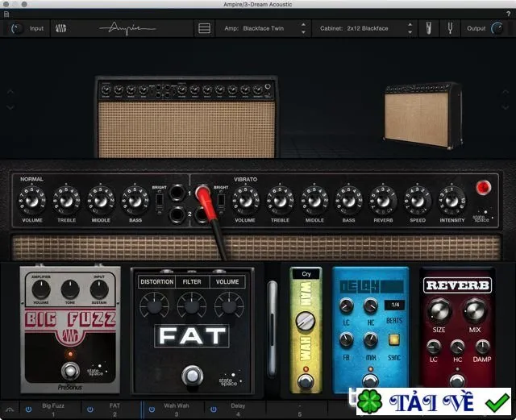Bypass FAT via slot 2 power
Screen dimensions: 516x420
(89, 410)
